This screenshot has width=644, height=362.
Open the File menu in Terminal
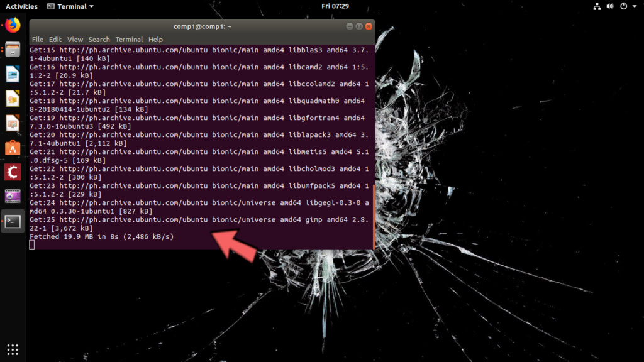37,40
